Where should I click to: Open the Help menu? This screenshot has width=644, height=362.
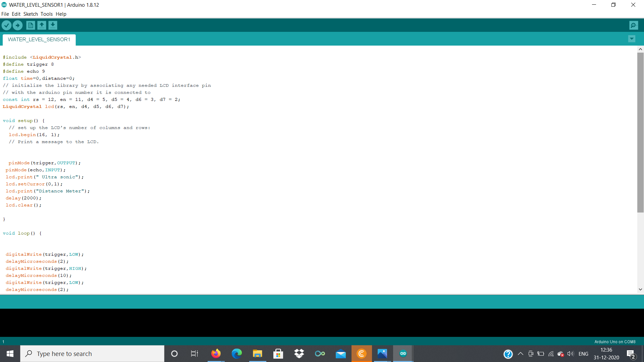[61, 14]
